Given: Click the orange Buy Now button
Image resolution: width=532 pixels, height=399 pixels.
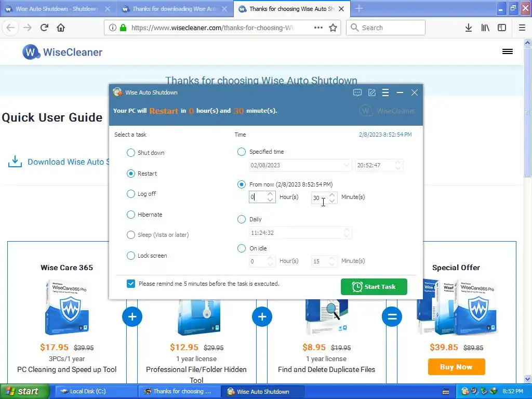Looking at the screenshot, I should (456, 367).
